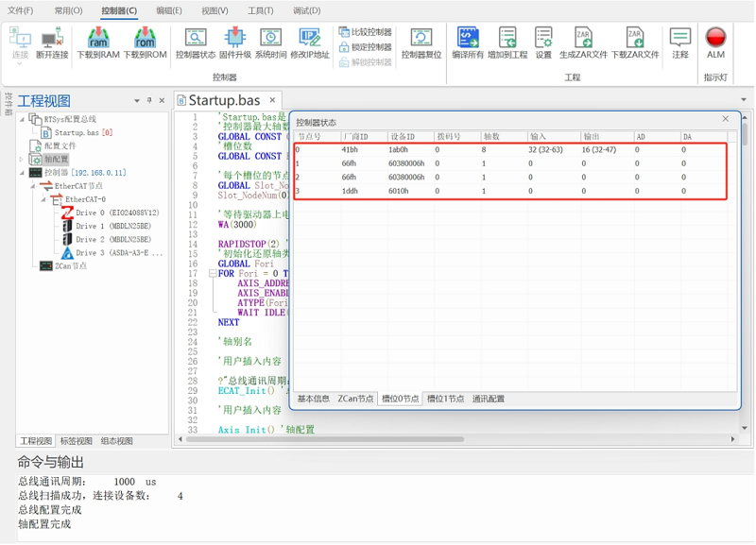Open project 设置 settings icon

pos(543,43)
